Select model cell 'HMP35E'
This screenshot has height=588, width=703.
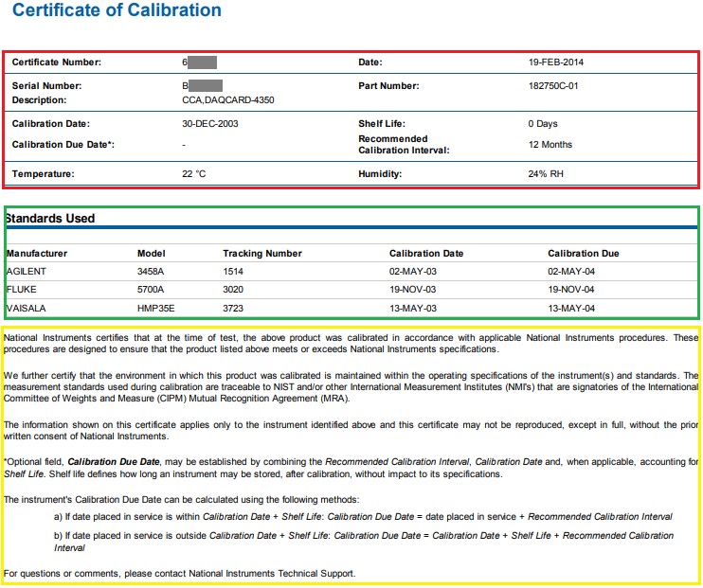tap(156, 309)
